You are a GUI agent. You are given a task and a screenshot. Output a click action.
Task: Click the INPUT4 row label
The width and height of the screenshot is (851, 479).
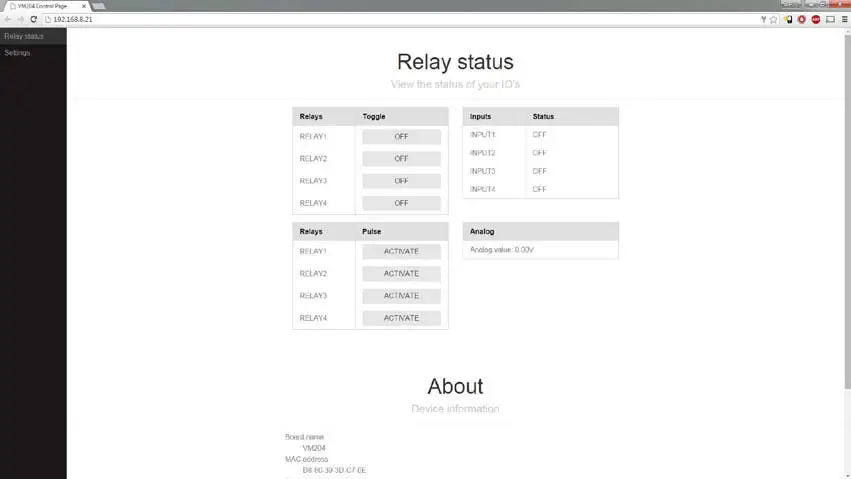482,189
